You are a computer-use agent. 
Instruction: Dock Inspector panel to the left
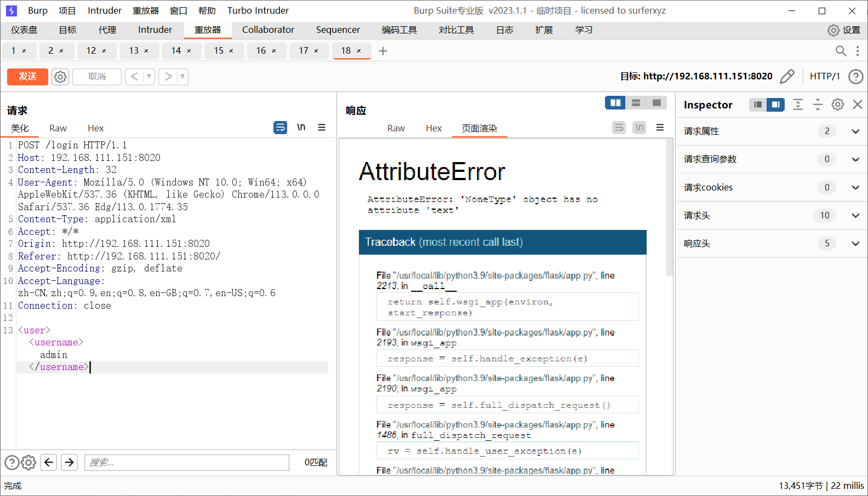758,105
